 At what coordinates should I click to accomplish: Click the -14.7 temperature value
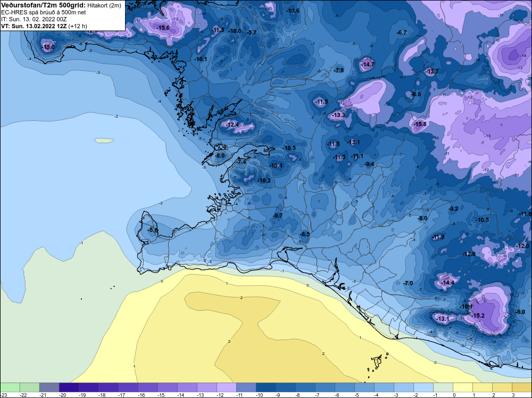click(x=368, y=64)
